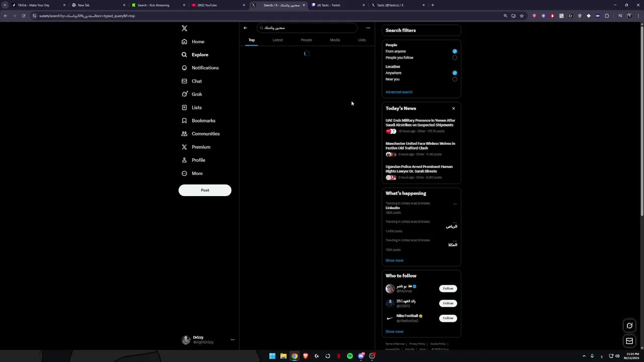Click the page zoom magnifier icon
Viewport: 644px width, 362px height.
coord(505,16)
